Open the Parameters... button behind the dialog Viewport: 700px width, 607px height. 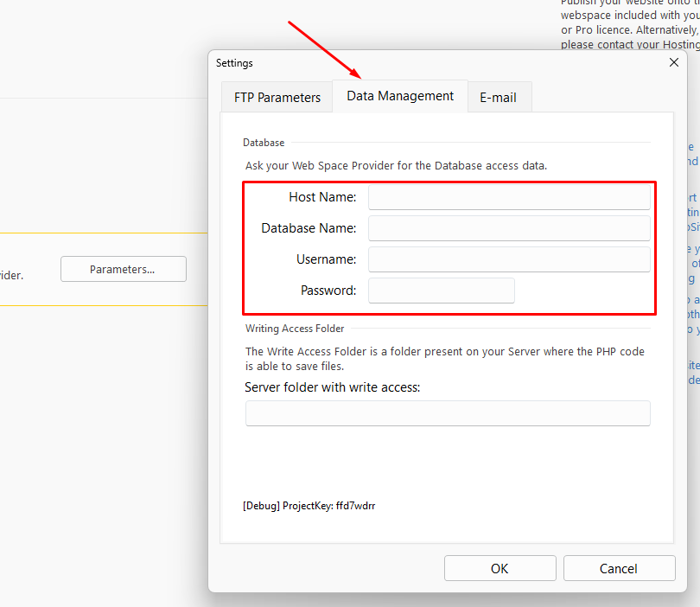123,269
